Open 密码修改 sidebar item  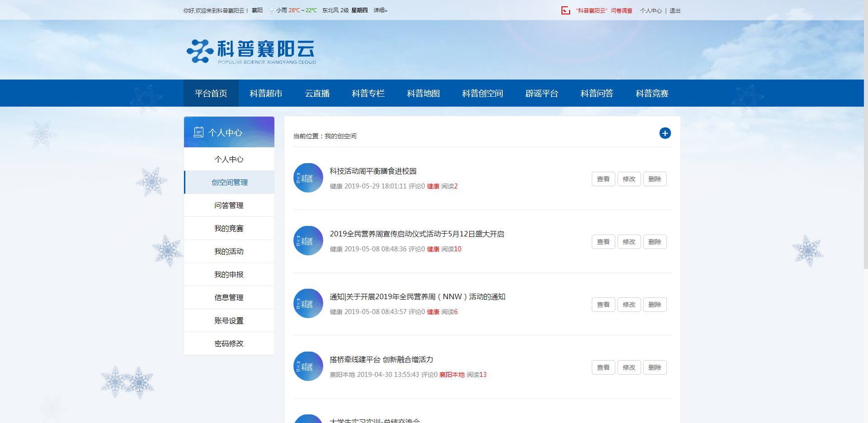pyautogui.click(x=229, y=344)
